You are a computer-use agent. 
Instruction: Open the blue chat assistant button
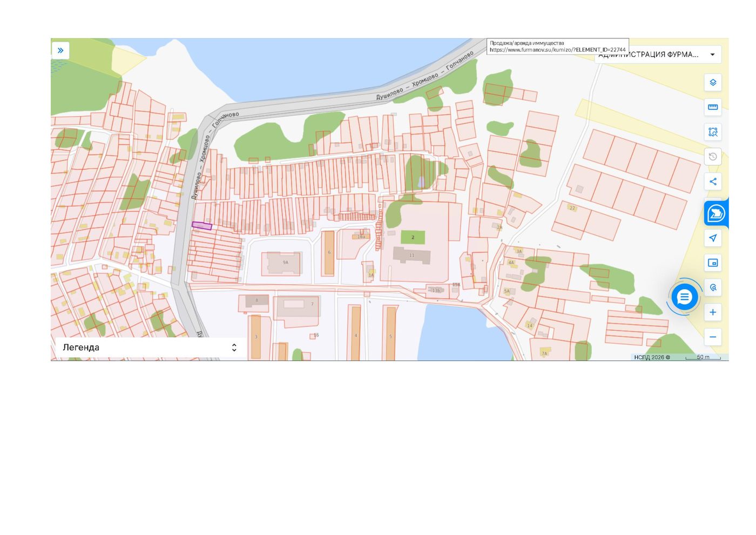click(x=684, y=297)
